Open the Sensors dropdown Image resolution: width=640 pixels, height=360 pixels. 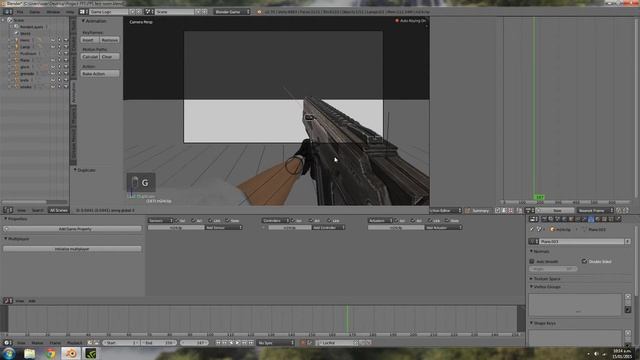click(x=160, y=221)
